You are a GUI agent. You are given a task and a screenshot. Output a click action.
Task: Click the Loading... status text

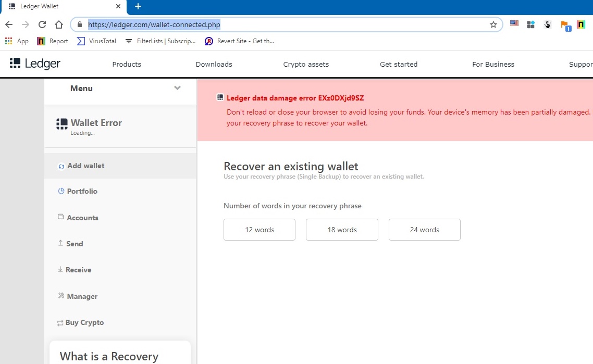coord(82,133)
